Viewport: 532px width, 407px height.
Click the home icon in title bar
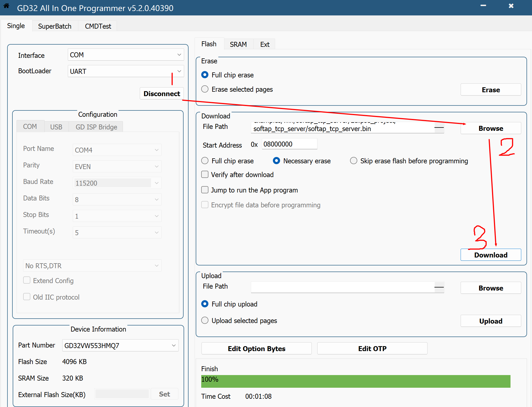point(6,6)
